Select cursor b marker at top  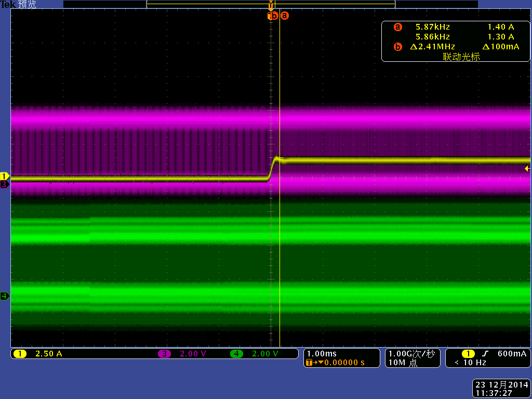[273, 16]
